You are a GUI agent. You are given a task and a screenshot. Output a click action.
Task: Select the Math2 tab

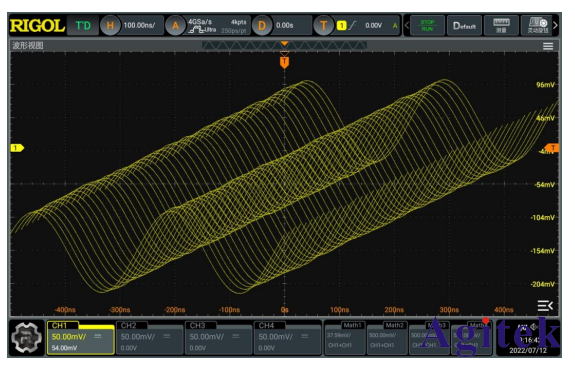[387, 338]
